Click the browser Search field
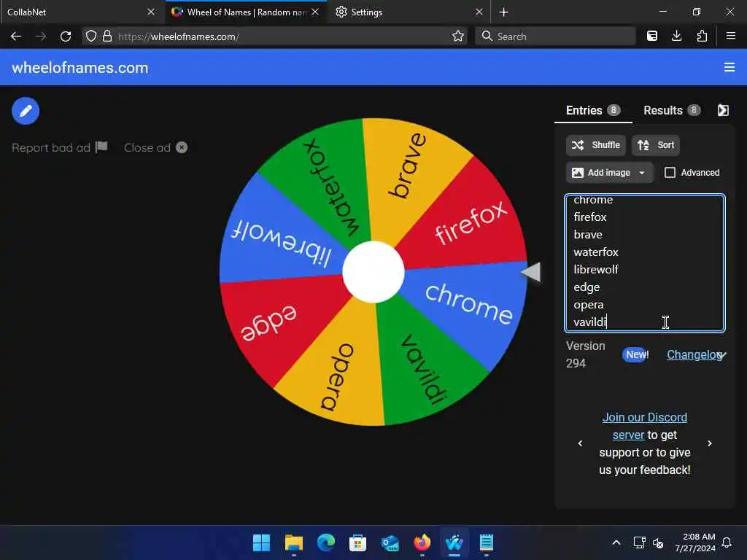 pyautogui.click(x=555, y=36)
